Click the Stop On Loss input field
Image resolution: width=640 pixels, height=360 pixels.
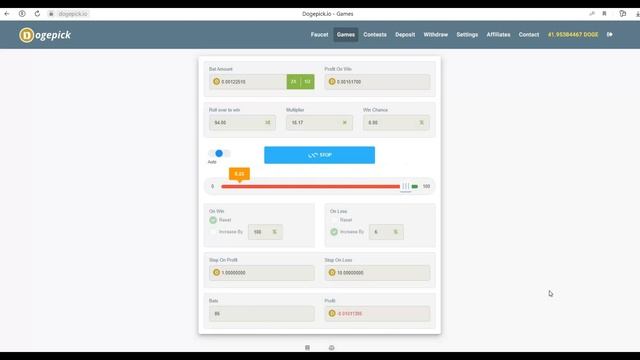(x=377, y=273)
